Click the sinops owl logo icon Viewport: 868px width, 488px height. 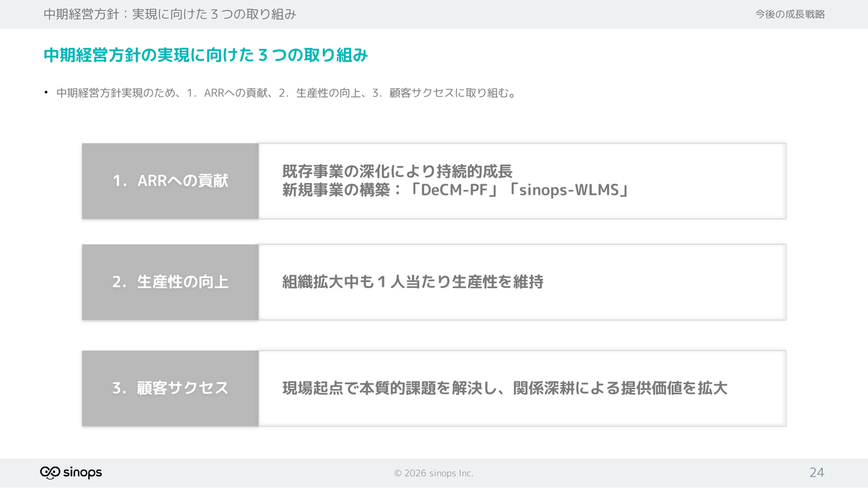coord(50,472)
